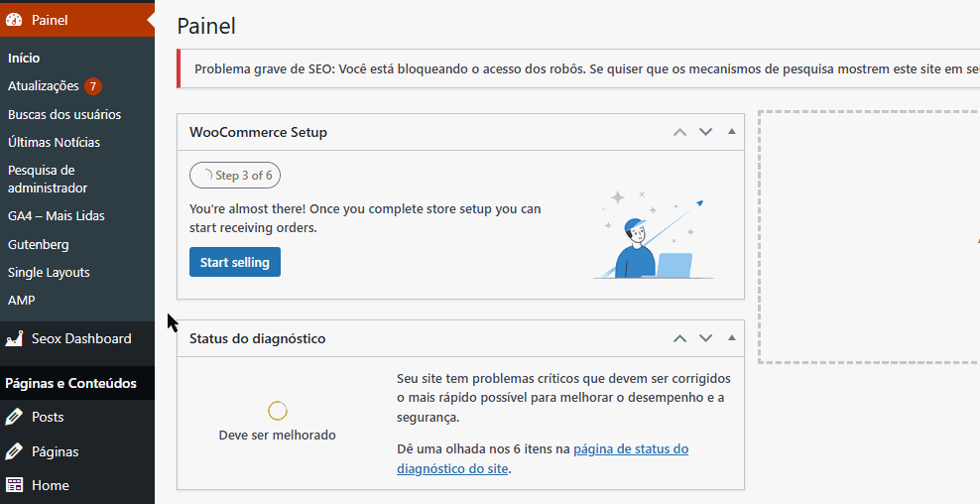
Task: Select GA4 – Mais Lidas menu item
Action: click(57, 215)
